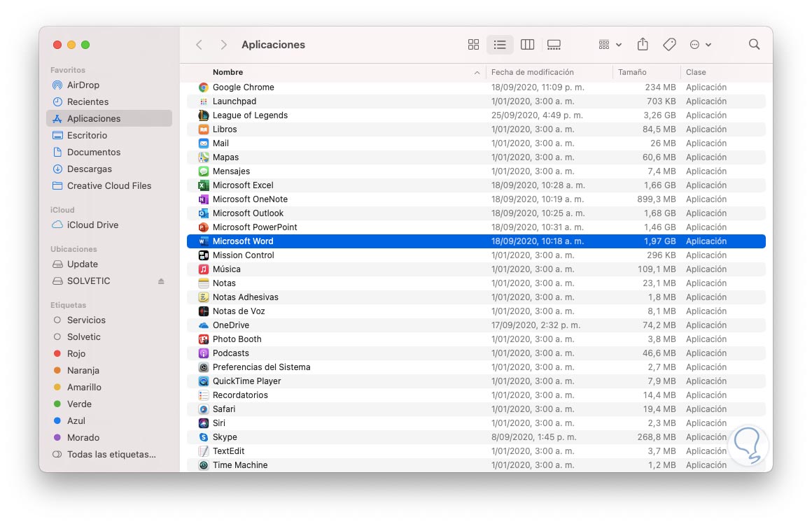Select the Photo Booth icon
Screen dimensions: 812x524
[204, 339]
